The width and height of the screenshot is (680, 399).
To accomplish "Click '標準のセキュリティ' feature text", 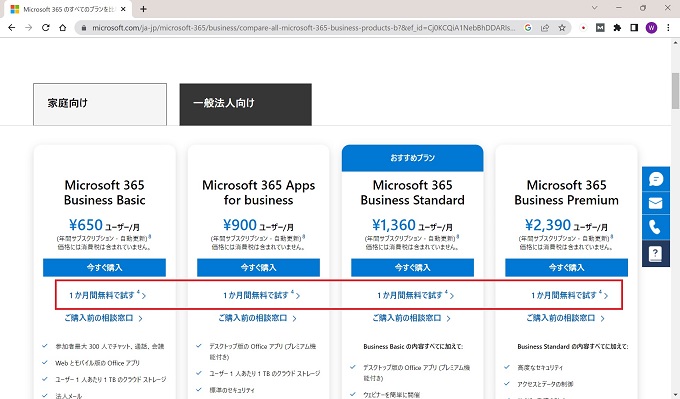I will (x=232, y=390).
